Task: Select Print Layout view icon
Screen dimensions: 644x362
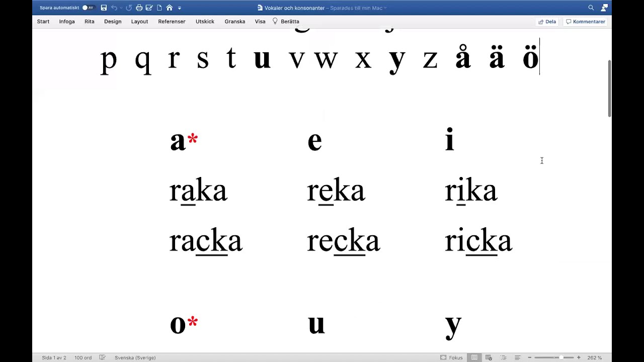Action: (474, 357)
